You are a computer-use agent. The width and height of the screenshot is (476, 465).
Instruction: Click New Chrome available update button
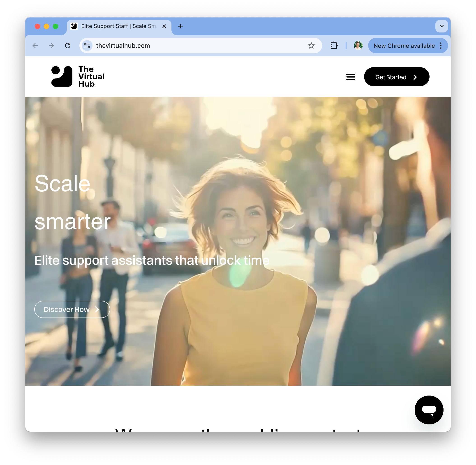pos(404,46)
